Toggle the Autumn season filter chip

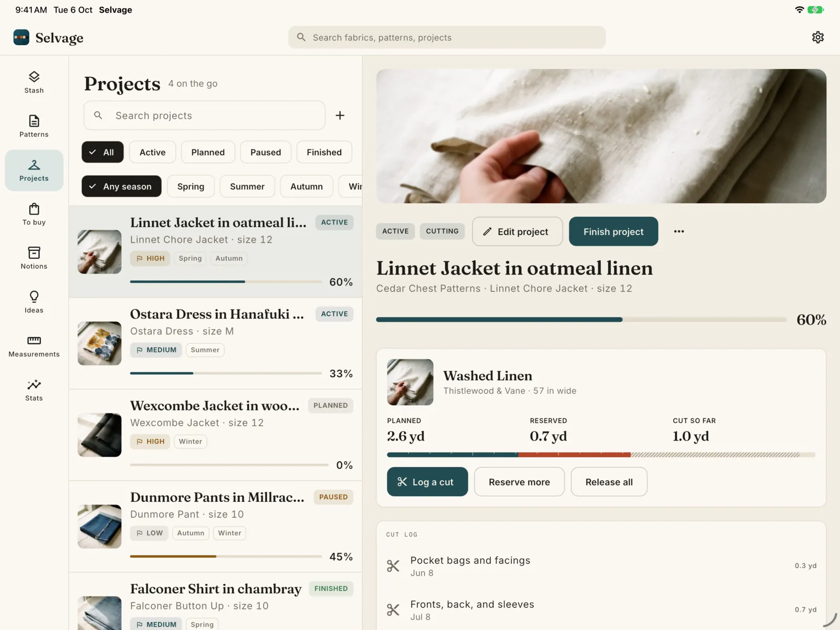click(x=307, y=186)
